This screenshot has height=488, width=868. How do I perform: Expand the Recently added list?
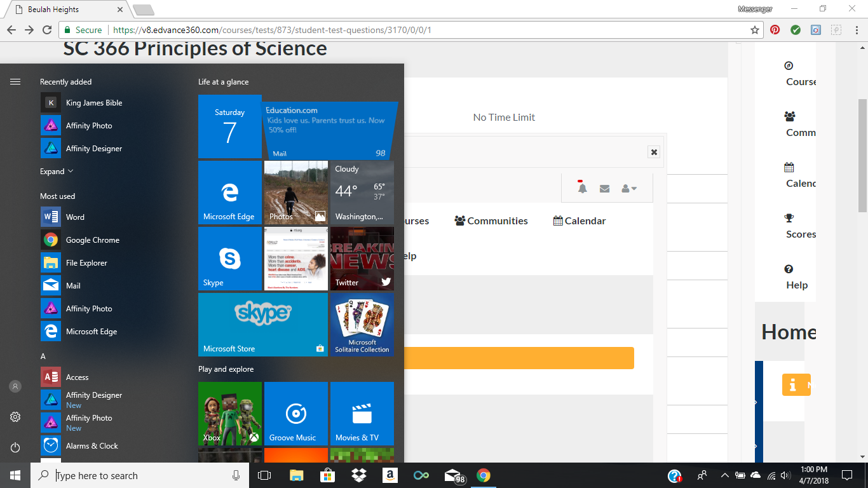57,172
